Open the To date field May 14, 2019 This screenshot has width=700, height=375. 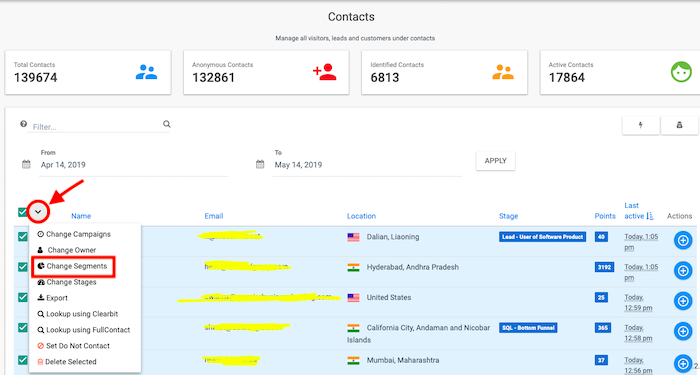[367, 165]
